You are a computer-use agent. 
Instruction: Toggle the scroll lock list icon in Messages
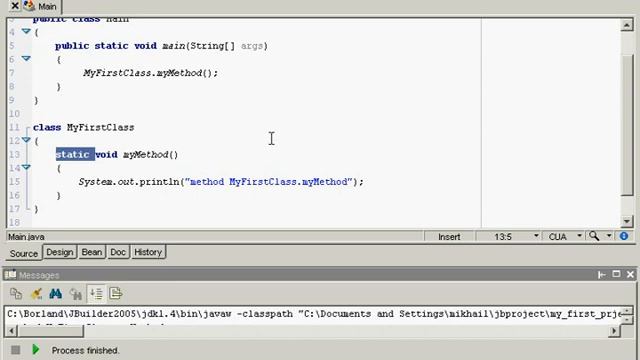(x=96, y=293)
